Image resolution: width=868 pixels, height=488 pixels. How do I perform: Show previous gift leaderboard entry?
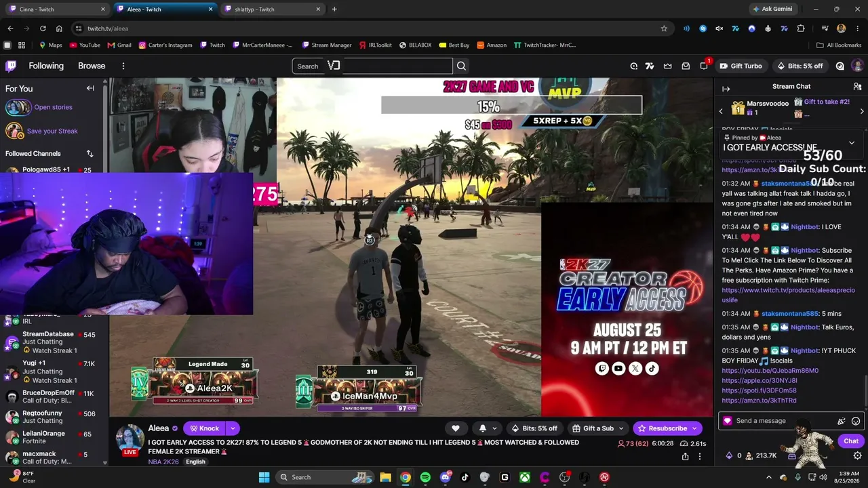(x=721, y=111)
